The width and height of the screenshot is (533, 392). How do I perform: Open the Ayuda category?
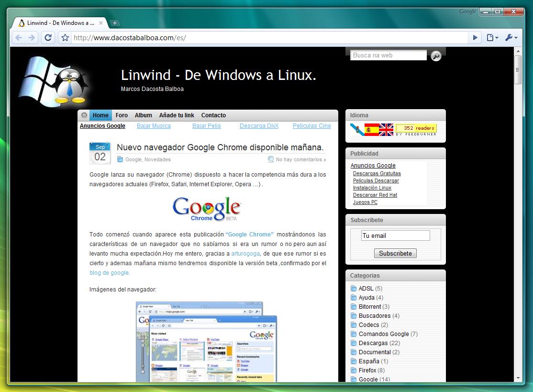coord(366,298)
